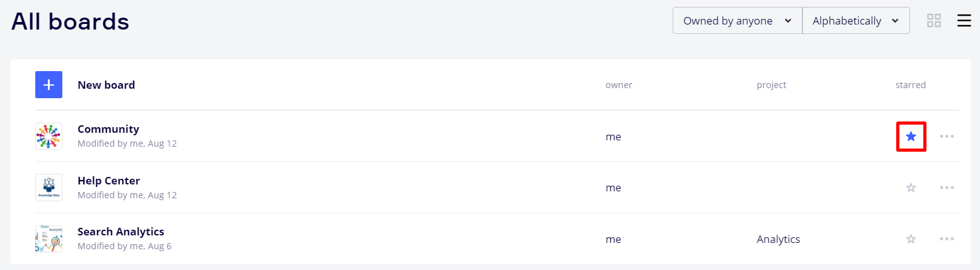Unstar the Community board

(911, 136)
